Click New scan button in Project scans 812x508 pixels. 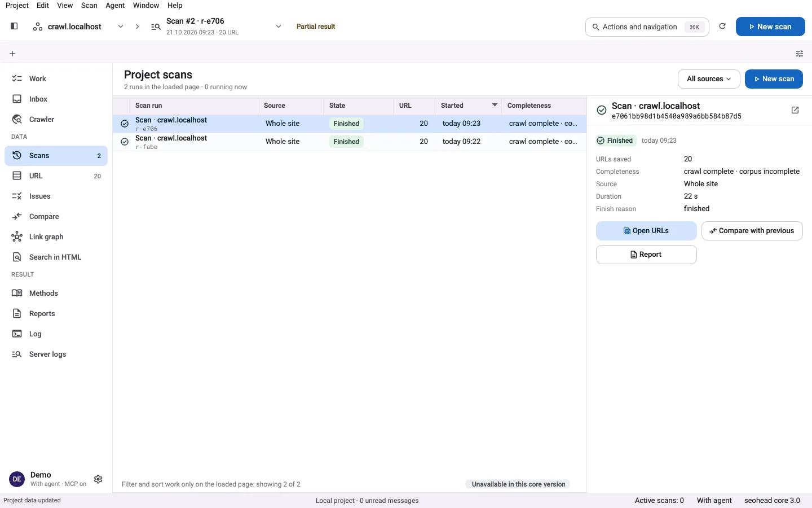[774, 79]
